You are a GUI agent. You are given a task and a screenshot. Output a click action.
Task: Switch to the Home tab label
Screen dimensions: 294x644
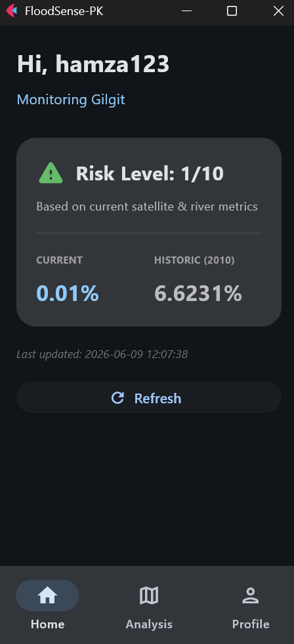pos(48,624)
